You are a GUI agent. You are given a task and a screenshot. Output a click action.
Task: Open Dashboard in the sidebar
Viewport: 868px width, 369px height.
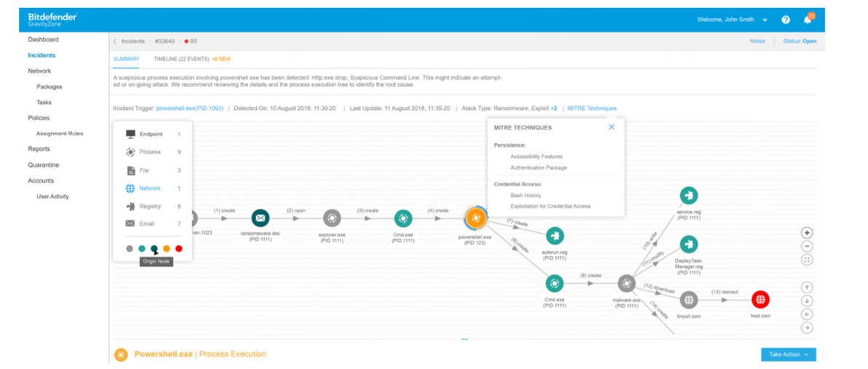(x=43, y=39)
